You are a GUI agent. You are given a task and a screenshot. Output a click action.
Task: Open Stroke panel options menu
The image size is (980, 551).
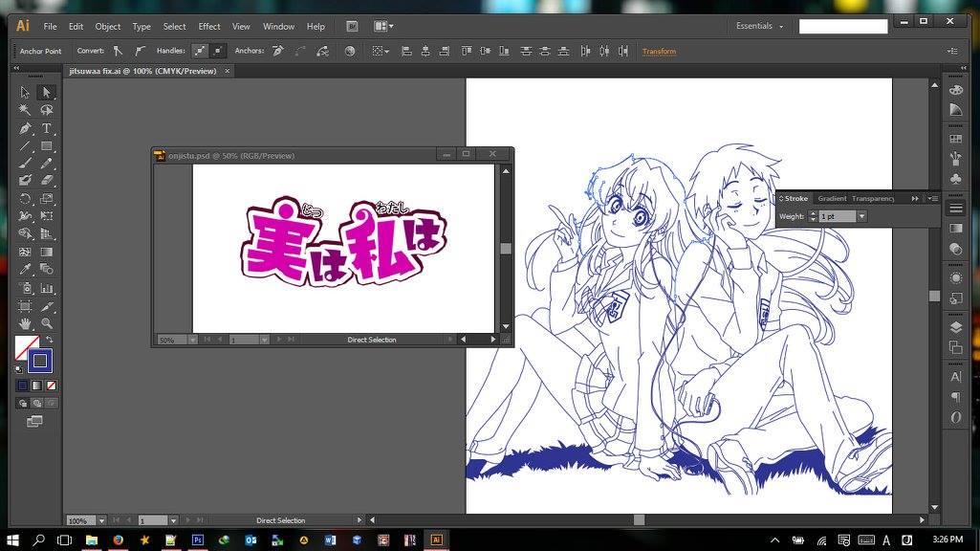[x=933, y=198]
